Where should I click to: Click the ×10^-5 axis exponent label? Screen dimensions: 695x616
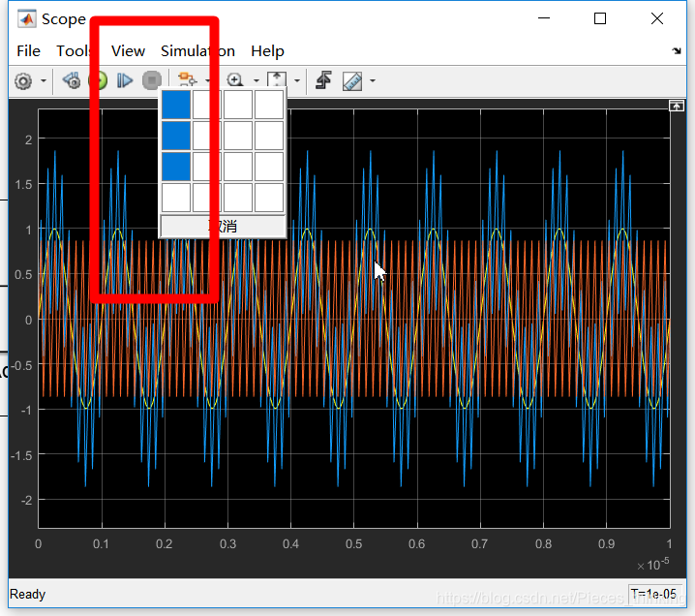click(x=653, y=564)
